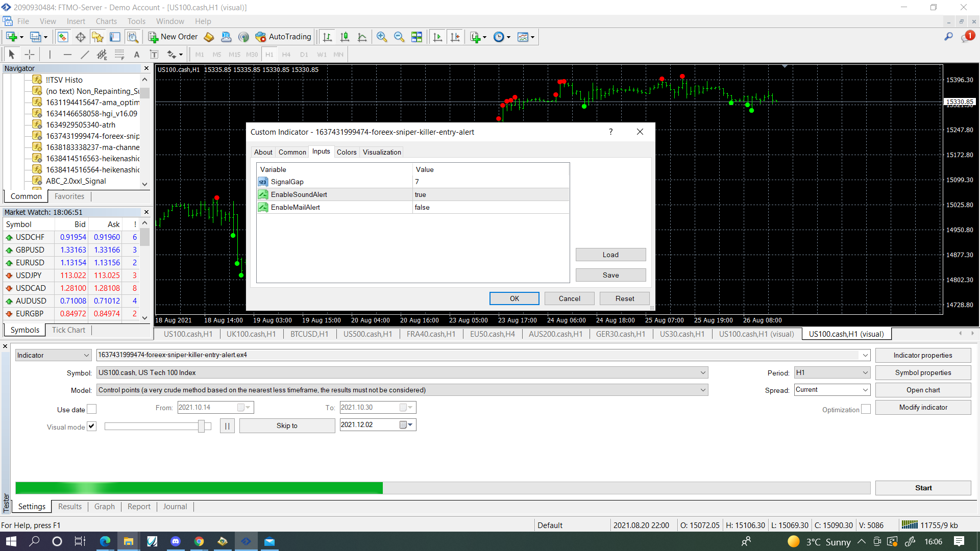Open the notifications chat icon
This screenshot has width=980, height=551.
(x=967, y=37)
